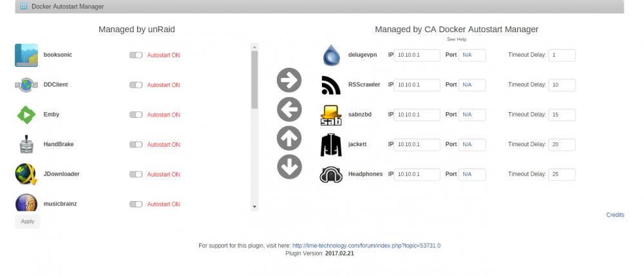The height and width of the screenshot is (277, 644).
Task: Click the sabnzbd download icon
Action: click(331, 115)
